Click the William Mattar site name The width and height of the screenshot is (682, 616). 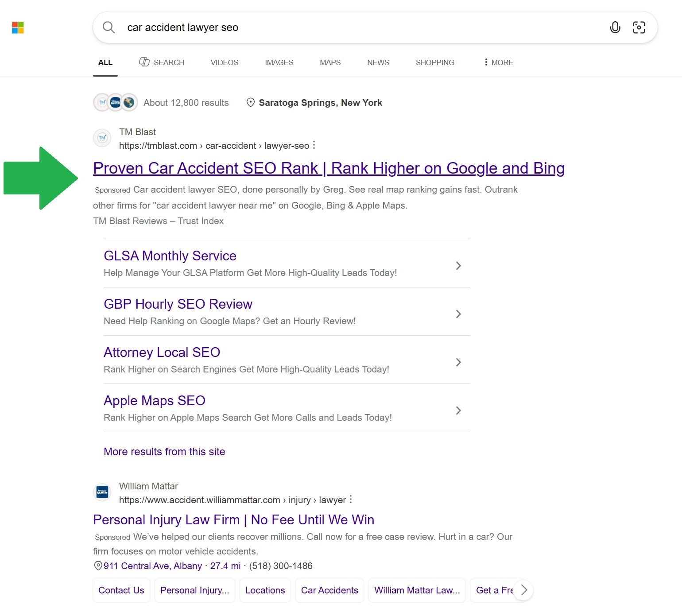(148, 486)
